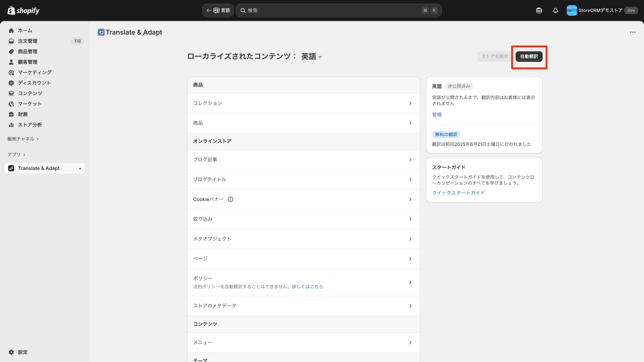Screen dimensions: 644x362
Task: Open the Sidekick assistant icon
Action: [x=539, y=11]
